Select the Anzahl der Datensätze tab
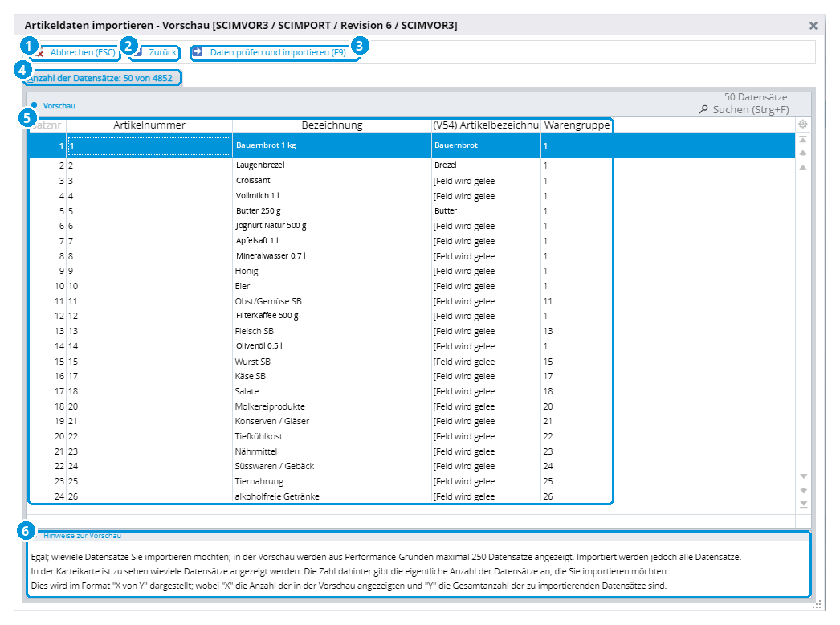This screenshot has height=625, width=840. click(102, 78)
